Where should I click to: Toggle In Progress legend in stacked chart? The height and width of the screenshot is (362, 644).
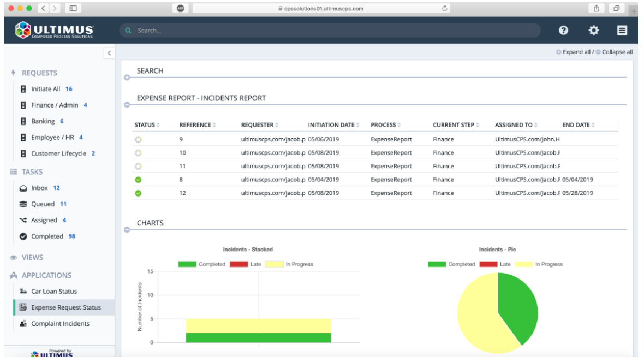(x=289, y=264)
